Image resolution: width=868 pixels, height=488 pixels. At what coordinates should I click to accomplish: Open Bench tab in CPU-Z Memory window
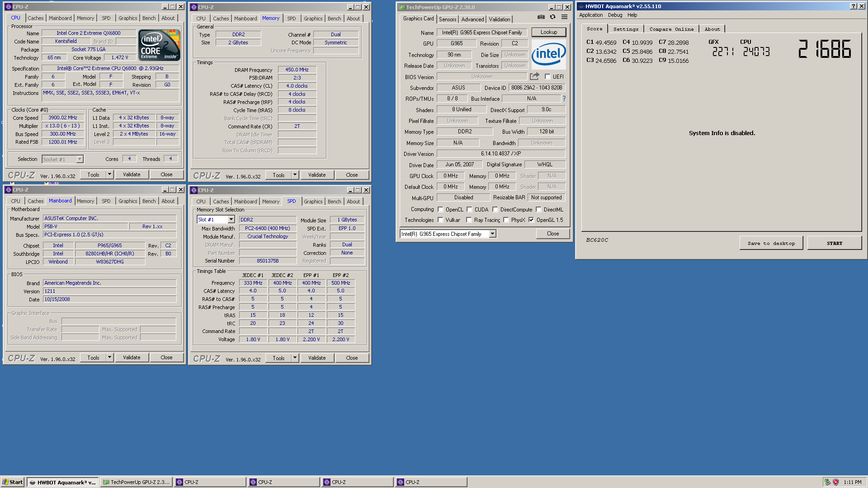334,19
